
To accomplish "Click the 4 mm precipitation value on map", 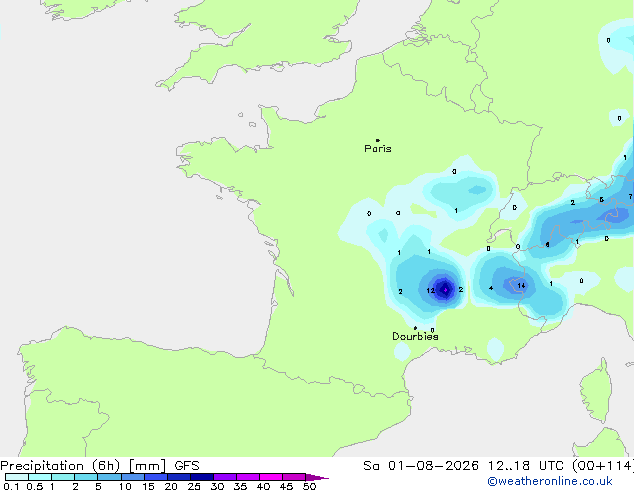I will coord(491,288).
